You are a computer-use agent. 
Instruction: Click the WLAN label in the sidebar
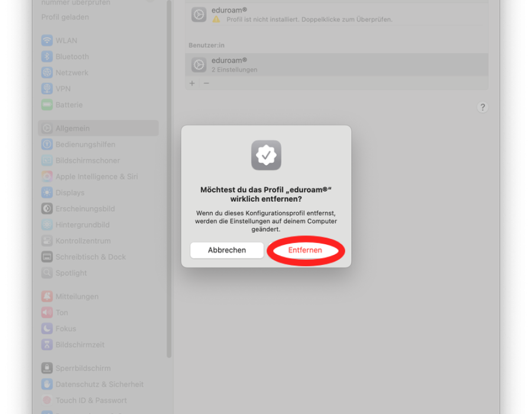click(x=66, y=40)
